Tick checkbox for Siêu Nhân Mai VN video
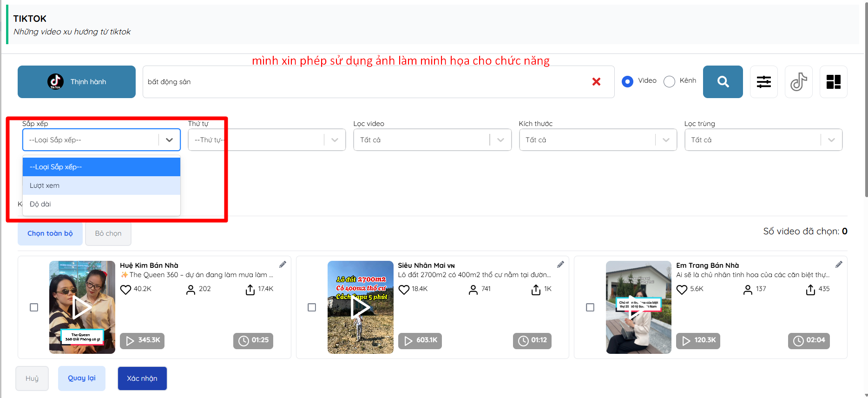Image resolution: width=868 pixels, height=398 pixels. coord(312,307)
